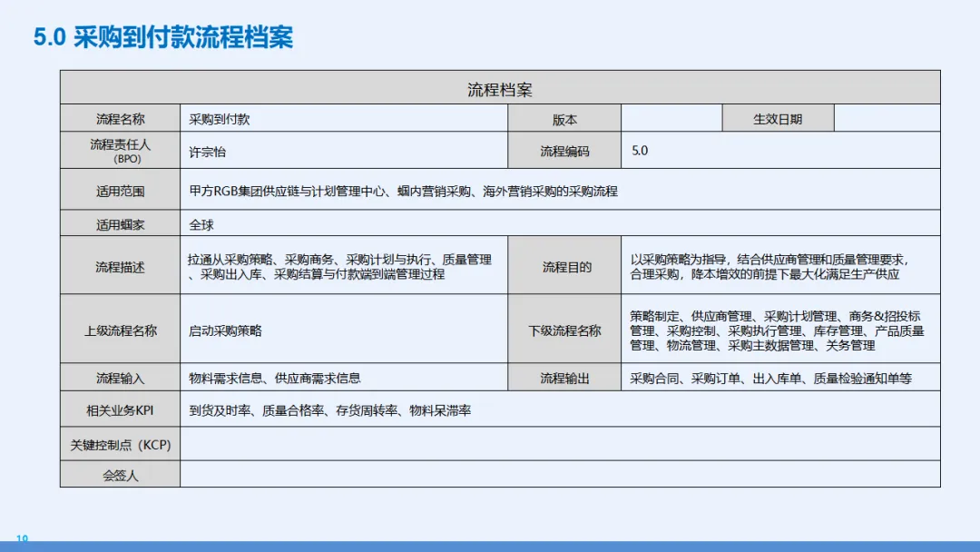Click the empty value cell beside '版本'
This screenshot has height=552, width=980.
[x=671, y=118]
